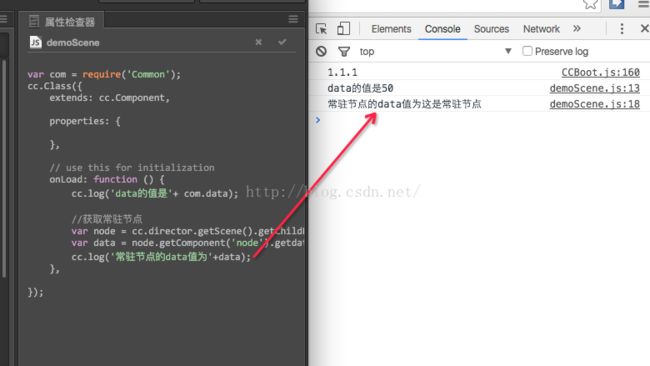Click the code line 'properties: {'

click(85, 121)
